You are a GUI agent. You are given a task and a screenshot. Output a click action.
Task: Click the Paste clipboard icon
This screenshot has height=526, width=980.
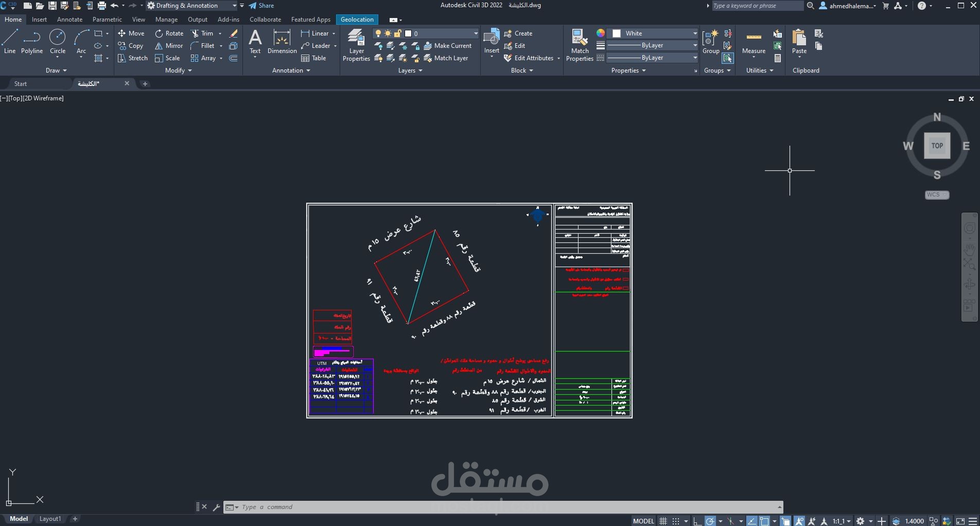click(x=799, y=42)
